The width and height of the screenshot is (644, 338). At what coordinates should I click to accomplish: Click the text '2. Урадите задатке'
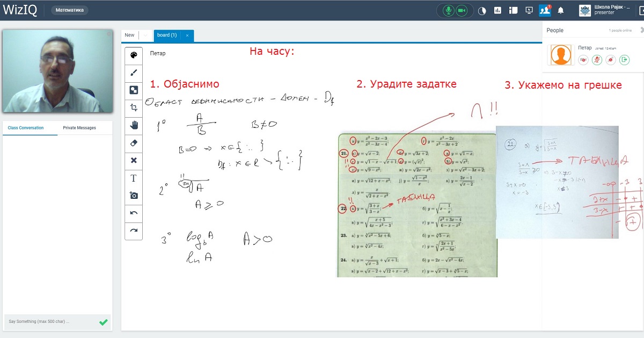(x=407, y=84)
